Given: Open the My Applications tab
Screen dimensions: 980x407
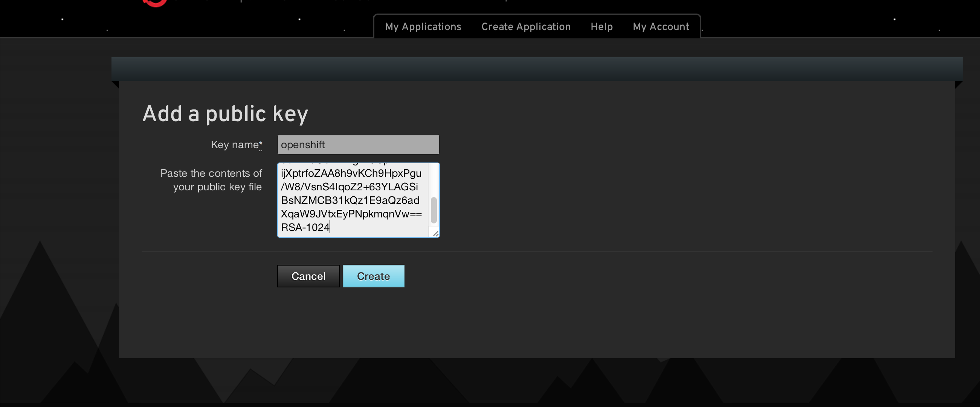Looking at the screenshot, I should pos(423,27).
